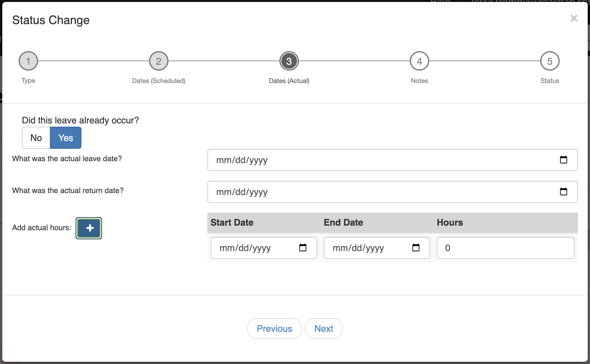This screenshot has width=590, height=364.
Task: Focus the actual leave date field
Action: pos(375,160)
